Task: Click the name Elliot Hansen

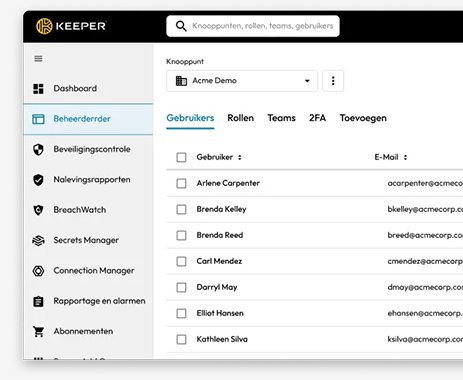Action: click(220, 313)
